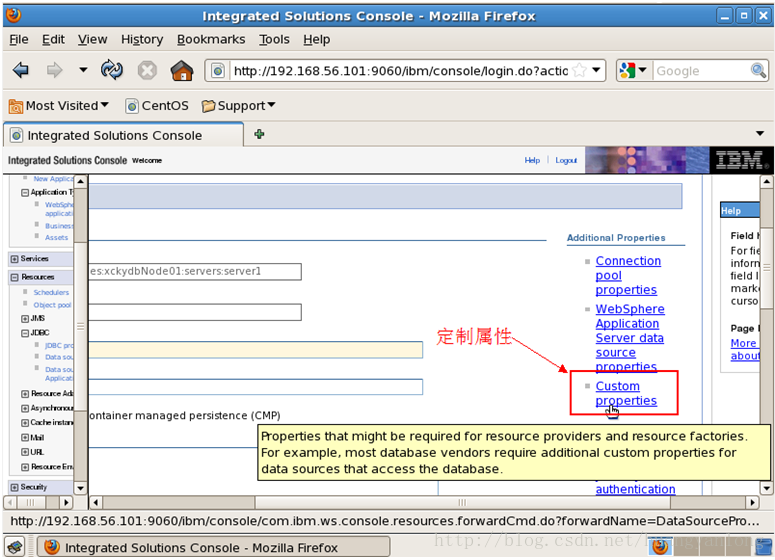Open the CentOS bookmark

(x=157, y=106)
